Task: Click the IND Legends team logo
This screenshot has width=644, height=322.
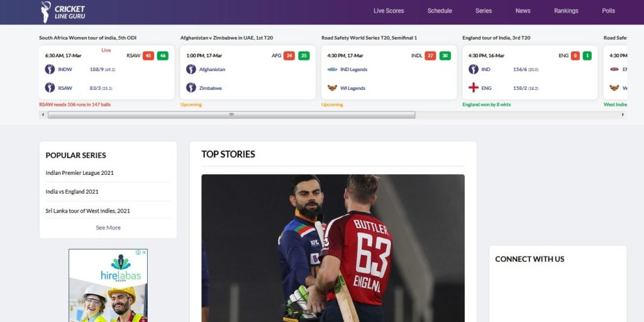Action: pyautogui.click(x=332, y=69)
